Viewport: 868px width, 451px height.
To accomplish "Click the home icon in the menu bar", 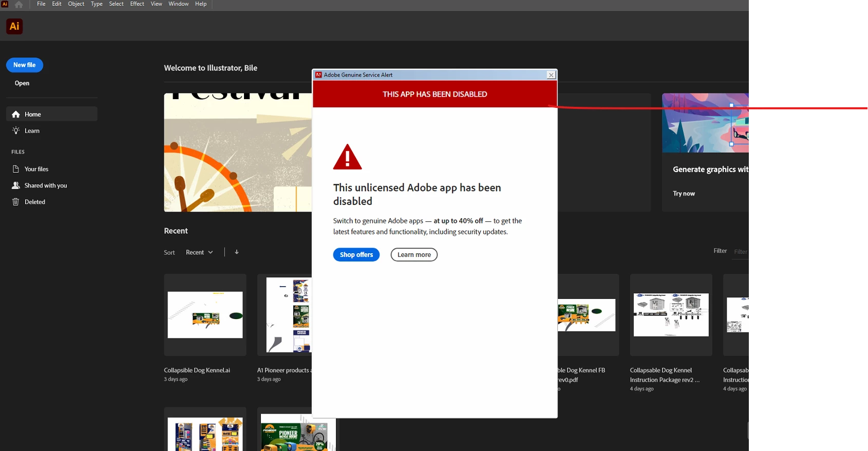I will [x=19, y=5].
